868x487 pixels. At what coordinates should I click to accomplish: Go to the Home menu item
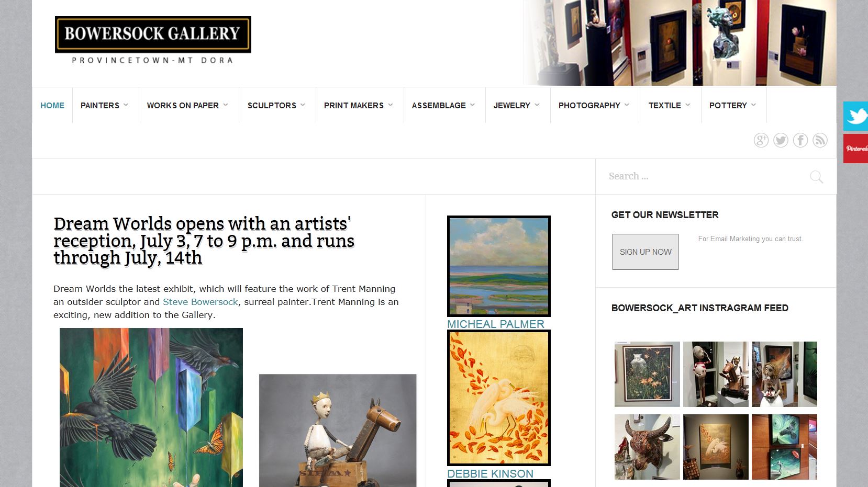(x=52, y=105)
